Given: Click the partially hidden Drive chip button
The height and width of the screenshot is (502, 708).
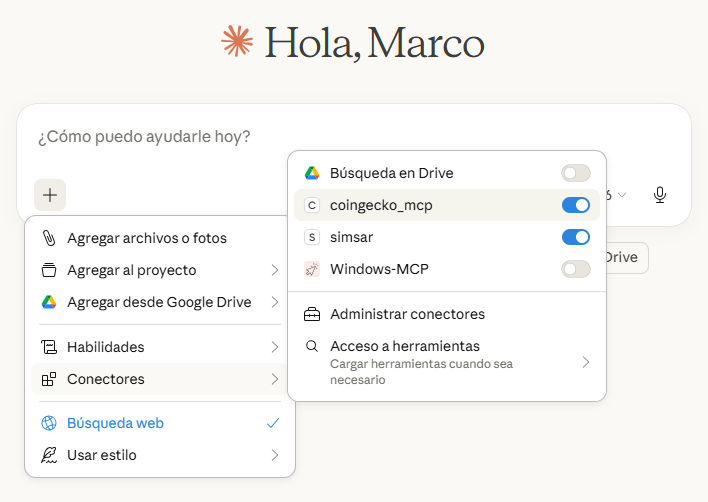Looking at the screenshot, I should tap(627, 257).
